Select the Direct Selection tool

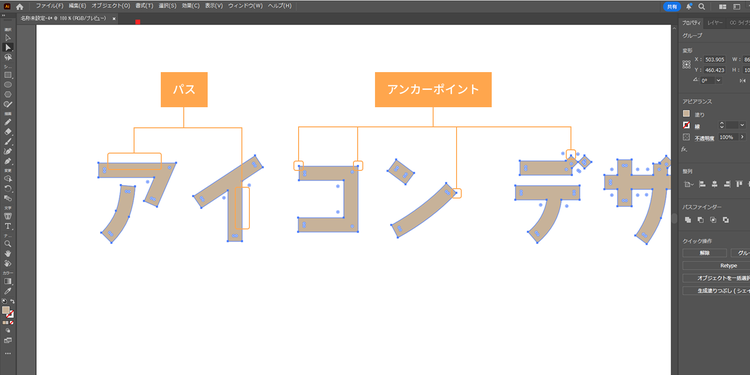pos(8,47)
